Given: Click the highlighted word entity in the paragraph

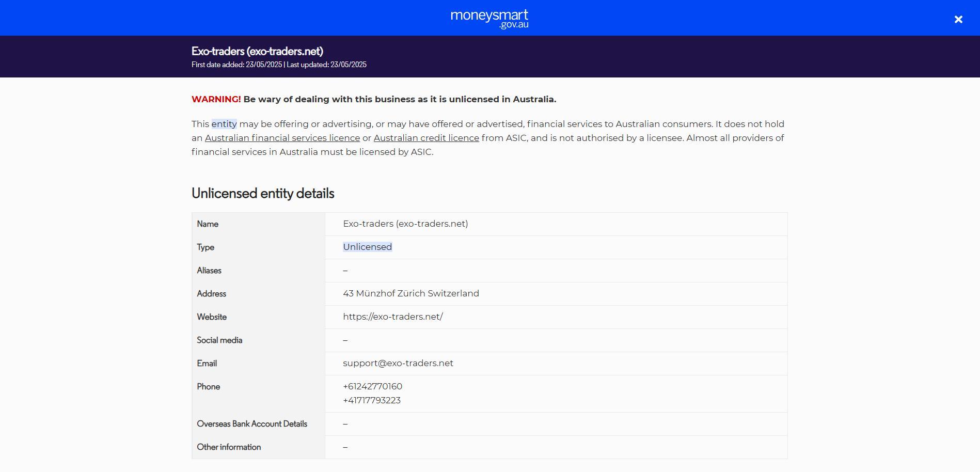Looking at the screenshot, I should (224, 124).
